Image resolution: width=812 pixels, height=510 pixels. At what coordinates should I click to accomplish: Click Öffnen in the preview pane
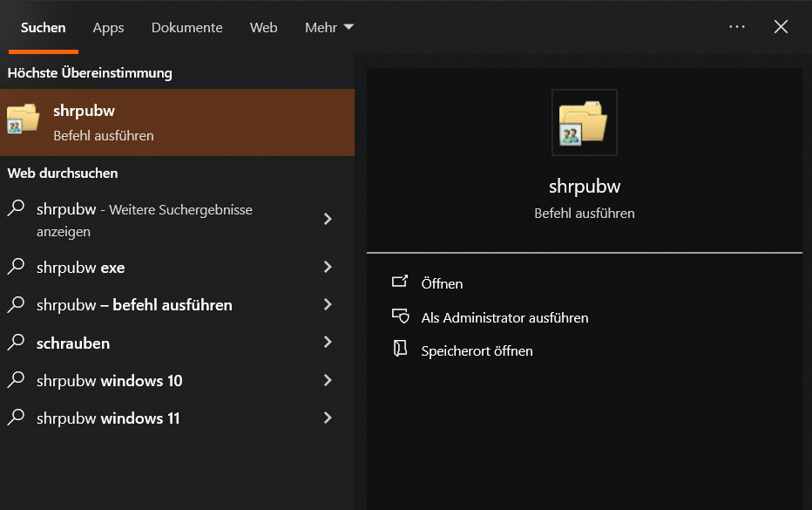tap(442, 283)
